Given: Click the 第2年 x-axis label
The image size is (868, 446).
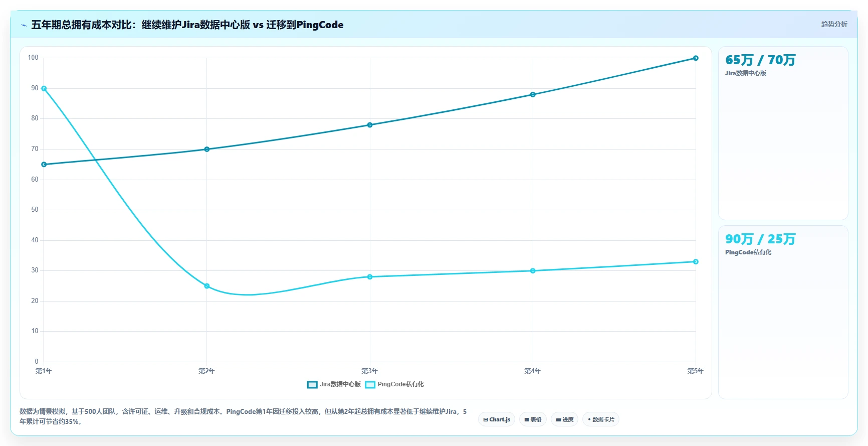Looking at the screenshot, I should coord(207,371).
